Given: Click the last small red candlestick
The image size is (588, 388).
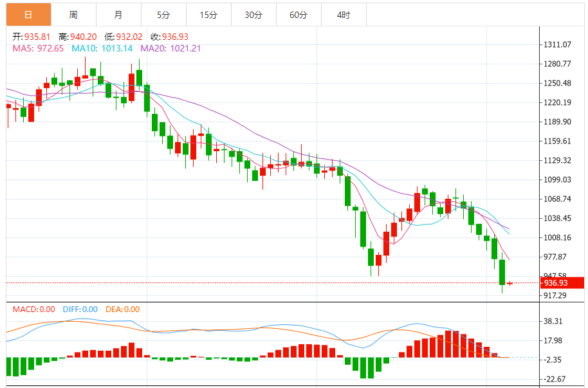Looking at the screenshot, I should pos(510,283).
